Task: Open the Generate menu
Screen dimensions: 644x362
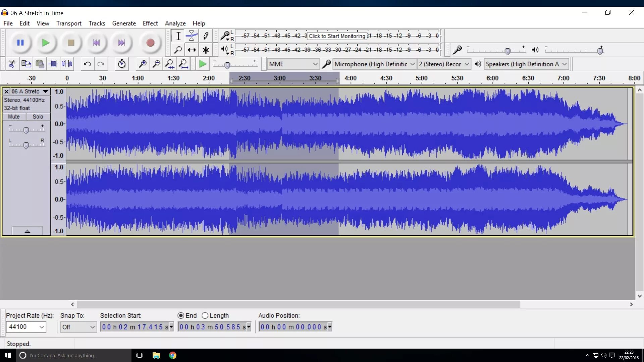Action: coord(124,23)
